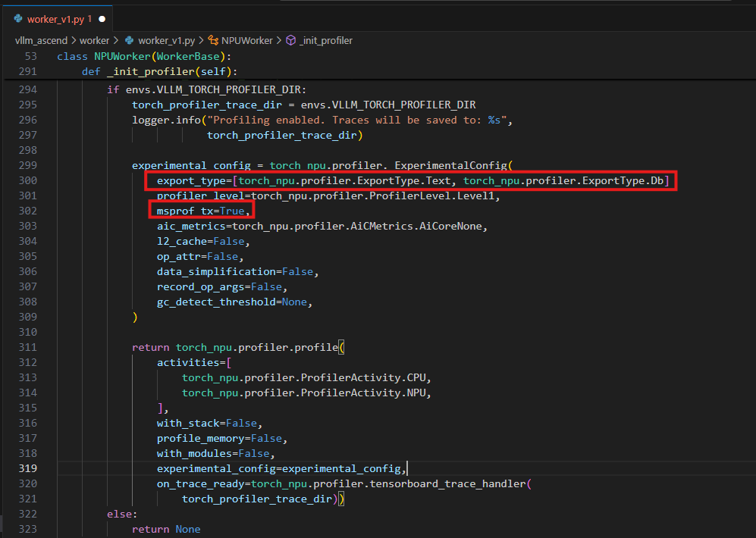Click the class symbol icon beside NPUWorker

[x=212, y=41]
